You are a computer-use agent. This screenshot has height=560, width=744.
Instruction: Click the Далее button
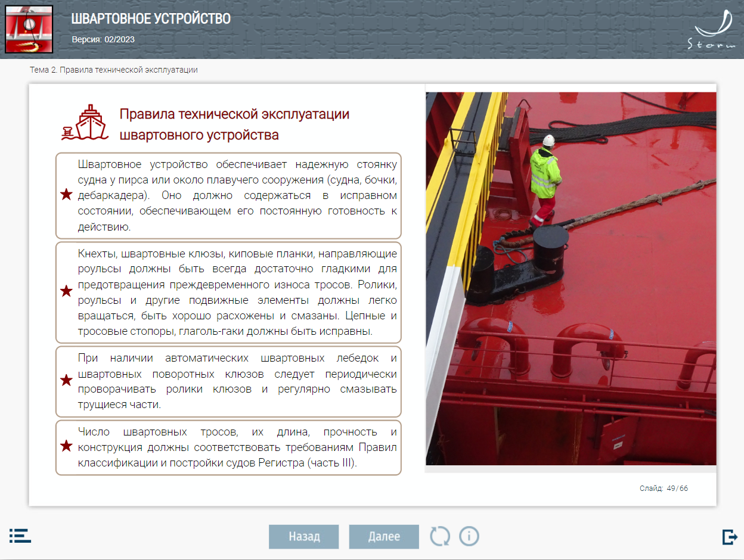pyautogui.click(x=384, y=536)
